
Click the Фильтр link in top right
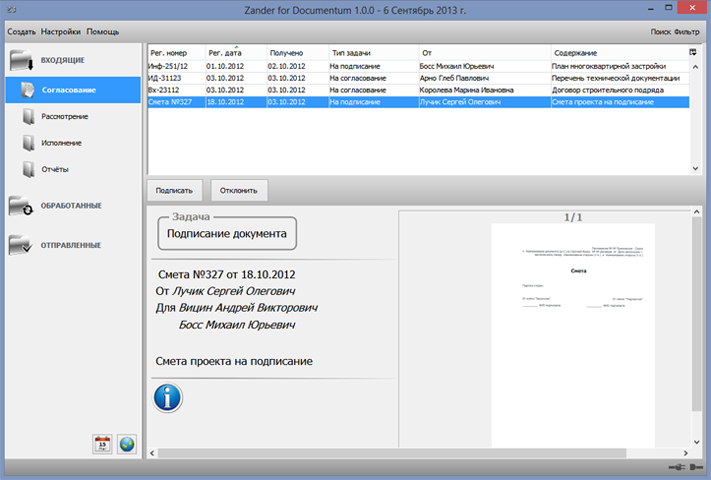coord(687,32)
